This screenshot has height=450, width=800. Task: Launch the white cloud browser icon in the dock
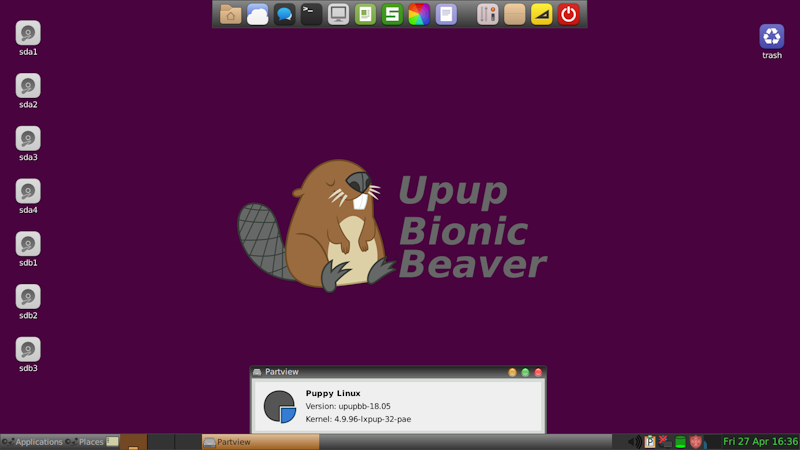click(x=258, y=14)
